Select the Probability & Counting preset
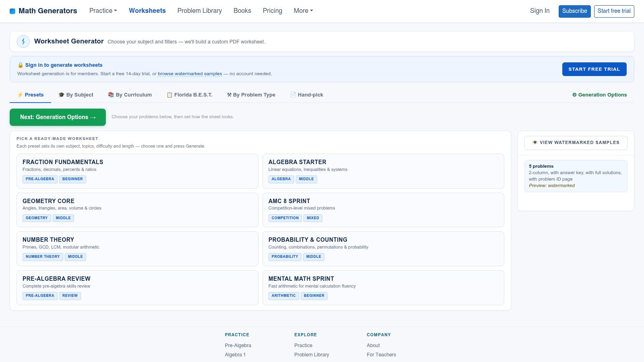Screen dimensions: 644x362 pyautogui.click(x=383, y=249)
